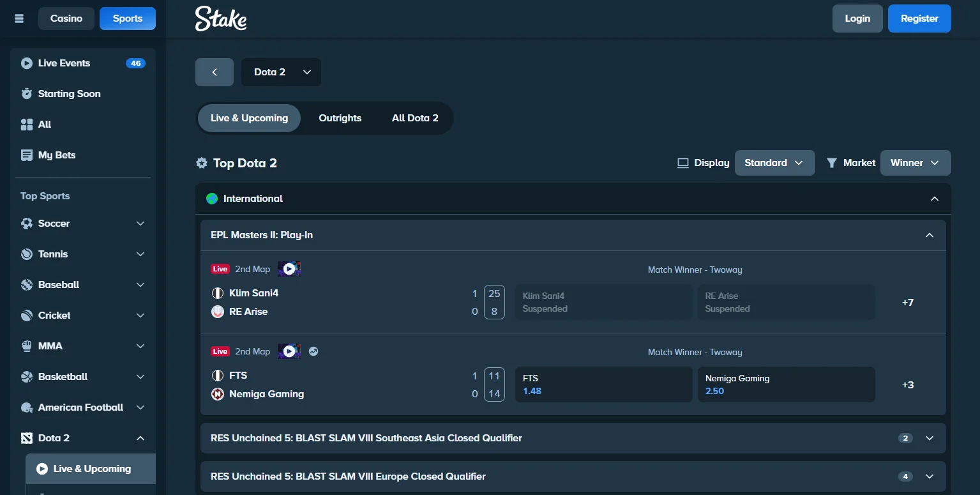
Task: Click the Cricket icon in sidebar
Action: click(x=27, y=316)
